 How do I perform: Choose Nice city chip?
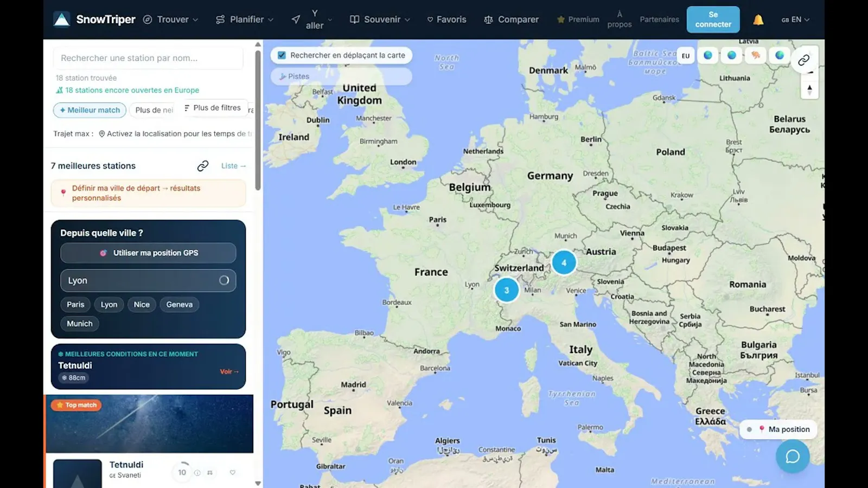click(142, 305)
